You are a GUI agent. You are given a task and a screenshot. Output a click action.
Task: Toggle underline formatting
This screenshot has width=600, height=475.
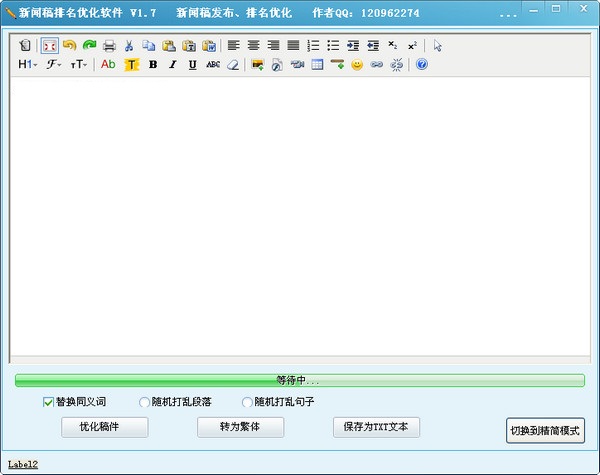pyautogui.click(x=192, y=65)
